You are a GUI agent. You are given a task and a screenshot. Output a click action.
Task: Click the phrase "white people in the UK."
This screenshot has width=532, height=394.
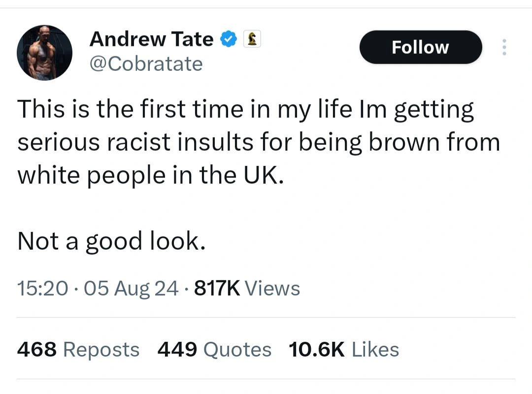click(150, 176)
